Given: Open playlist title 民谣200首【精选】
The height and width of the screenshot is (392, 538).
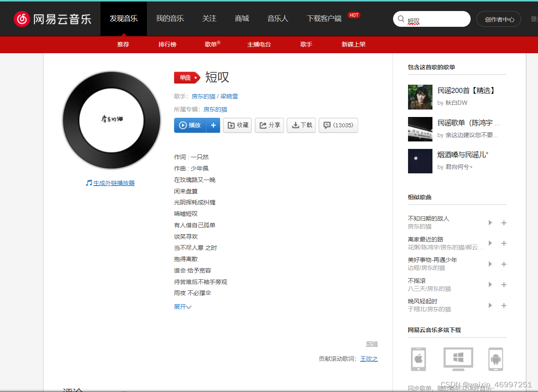Looking at the screenshot, I should (467, 91).
